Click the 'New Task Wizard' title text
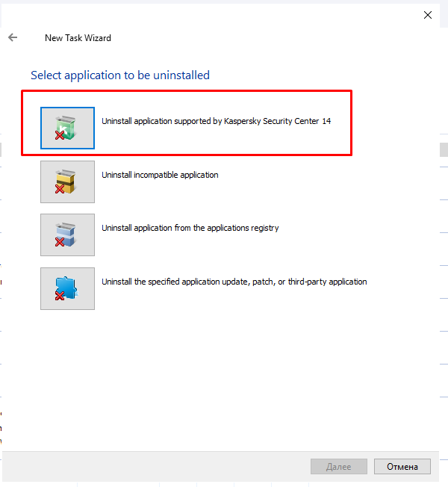The image size is (448, 487). [78, 38]
